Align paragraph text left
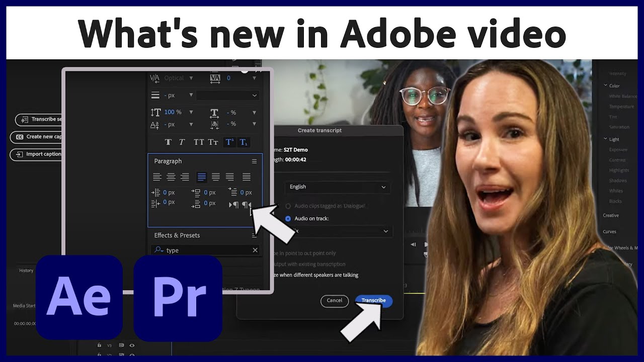This screenshot has height=362, width=644. click(x=157, y=177)
